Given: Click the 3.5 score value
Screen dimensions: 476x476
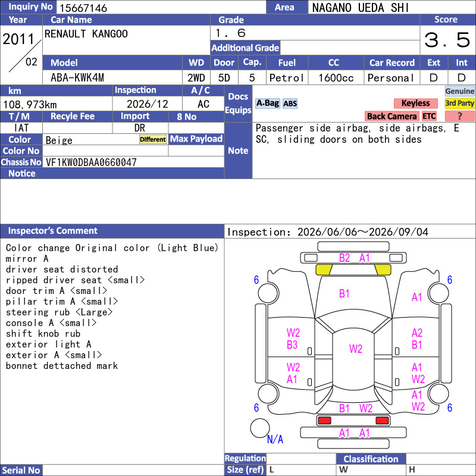Looking at the screenshot, I should pyautogui.click(x=447, y=40).
